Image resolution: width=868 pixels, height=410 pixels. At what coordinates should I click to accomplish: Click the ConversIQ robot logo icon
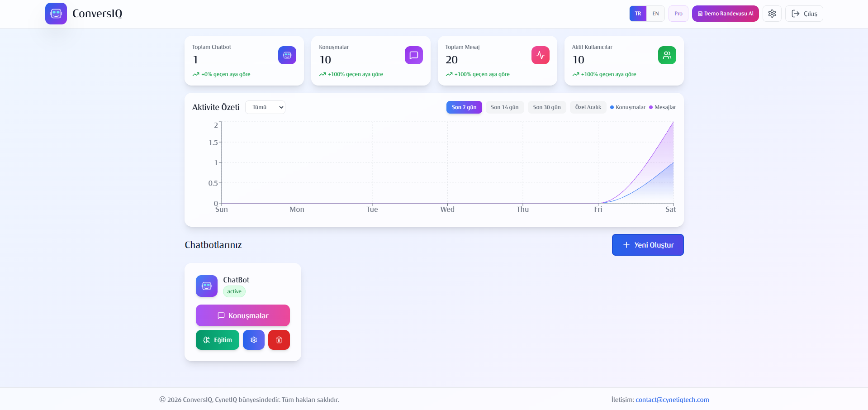click(56, 14)
